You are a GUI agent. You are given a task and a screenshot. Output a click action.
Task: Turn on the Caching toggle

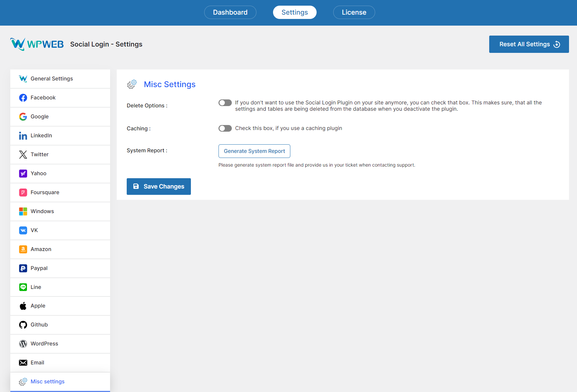[225, 128]
